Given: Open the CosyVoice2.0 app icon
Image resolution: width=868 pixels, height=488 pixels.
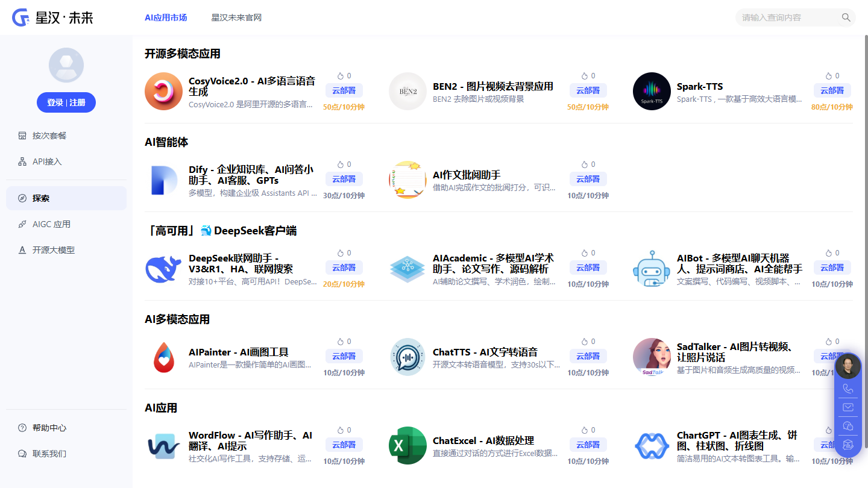Looking at the screenshot, I should pyautogui.click(x=163, y=92).
